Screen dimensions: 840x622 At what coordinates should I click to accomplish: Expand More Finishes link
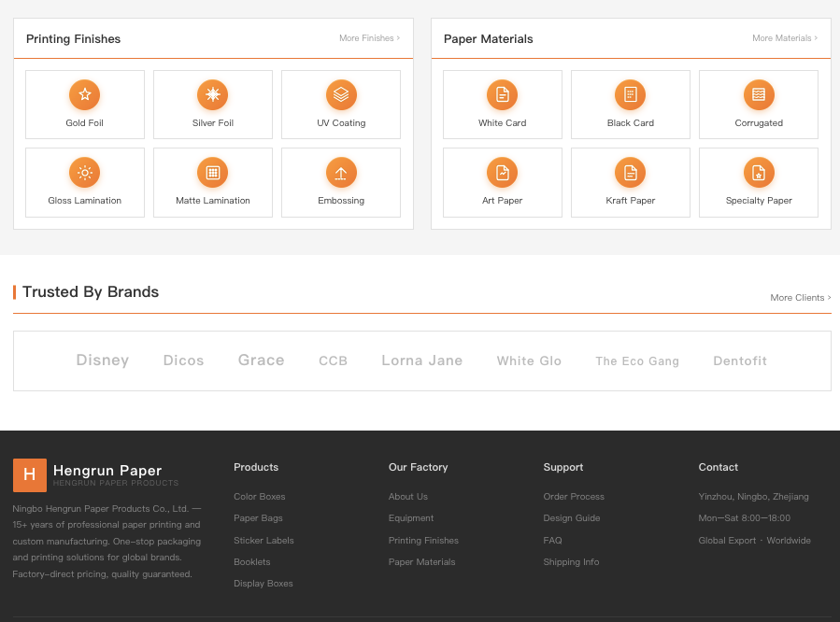tap(370, 38)
